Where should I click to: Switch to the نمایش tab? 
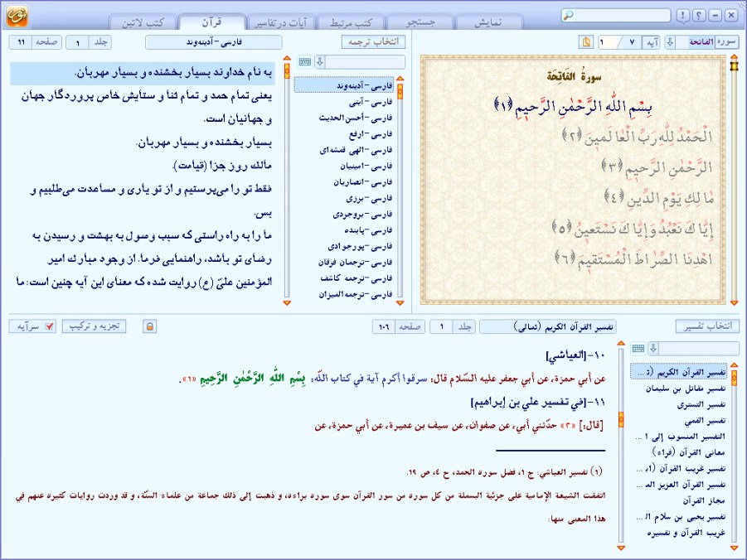point(489,22)
